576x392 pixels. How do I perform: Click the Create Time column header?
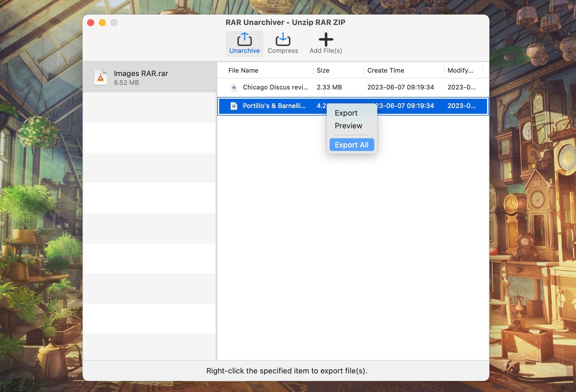coord(385,70)
